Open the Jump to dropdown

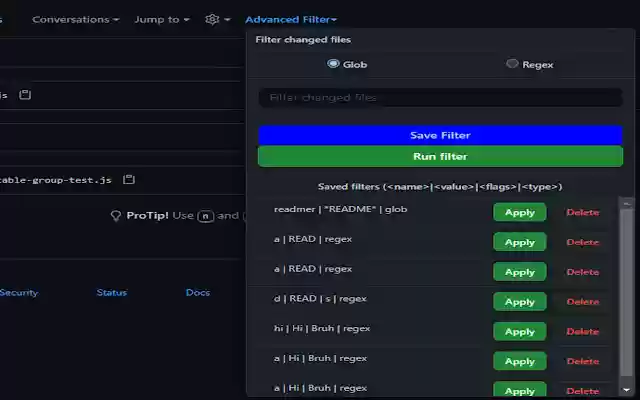tap(162, 19)
